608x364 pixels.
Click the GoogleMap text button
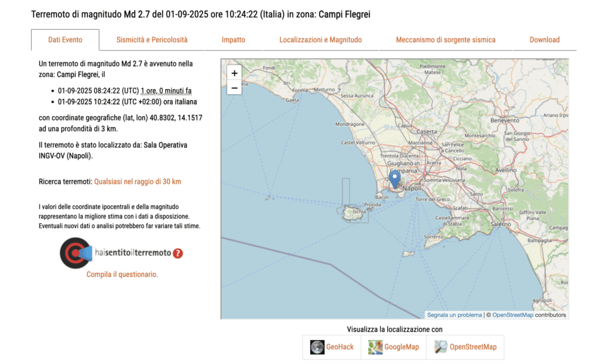[x=402, y=347]
